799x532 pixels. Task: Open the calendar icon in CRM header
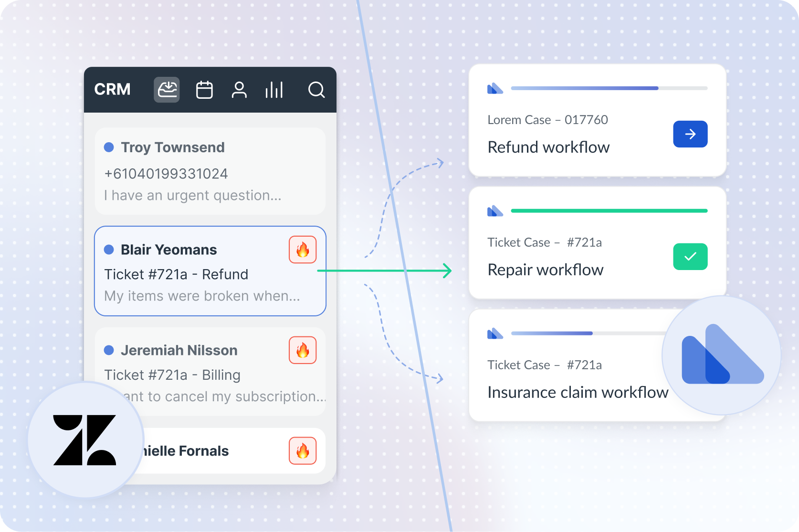pos(204,90)
